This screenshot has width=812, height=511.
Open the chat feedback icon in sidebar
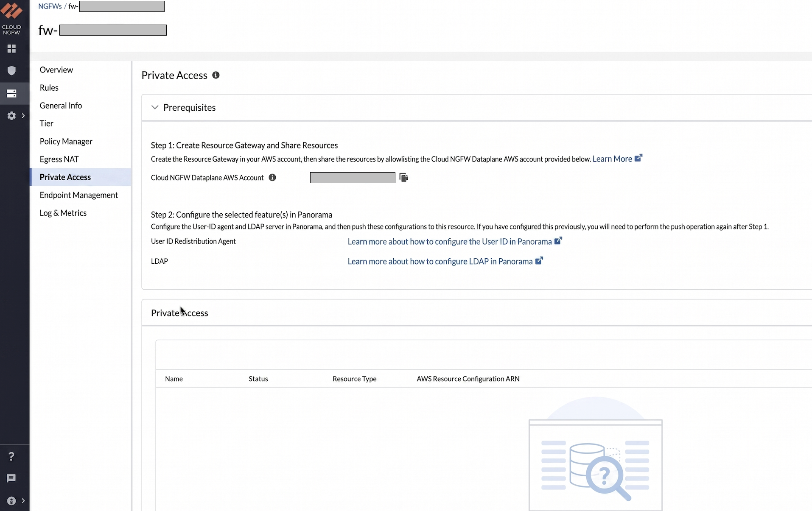pyautogui.click(x=11, y=478)
